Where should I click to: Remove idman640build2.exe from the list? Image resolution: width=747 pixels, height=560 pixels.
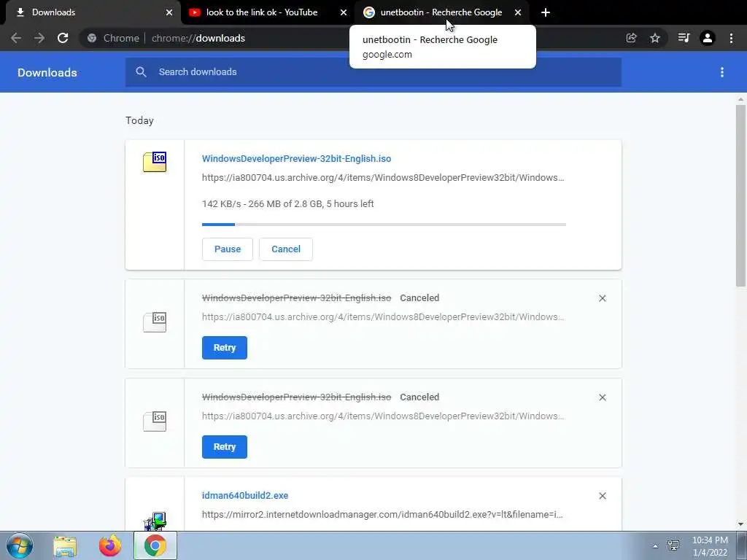pos(602,496)
